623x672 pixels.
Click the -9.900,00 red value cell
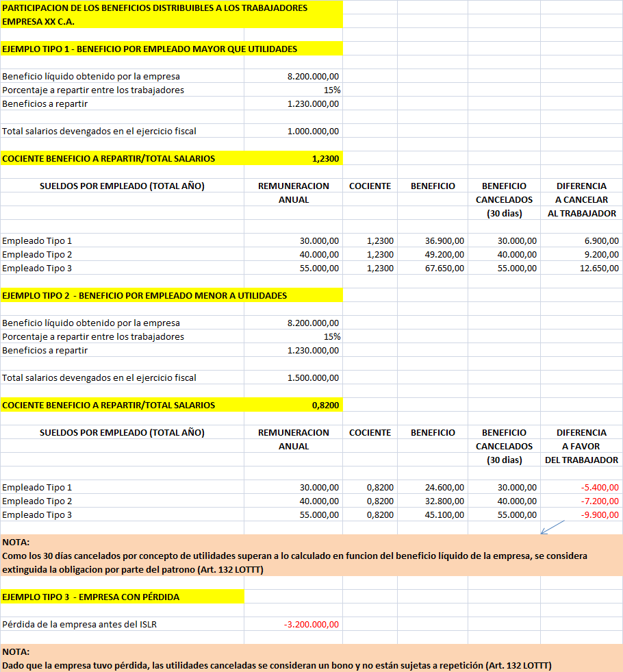[581, 514]
